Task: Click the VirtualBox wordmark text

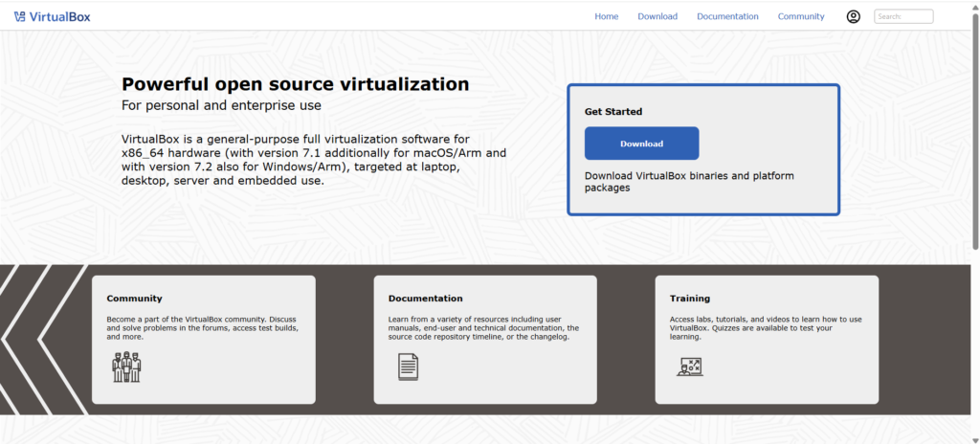Action: click(x=60, y=16)
